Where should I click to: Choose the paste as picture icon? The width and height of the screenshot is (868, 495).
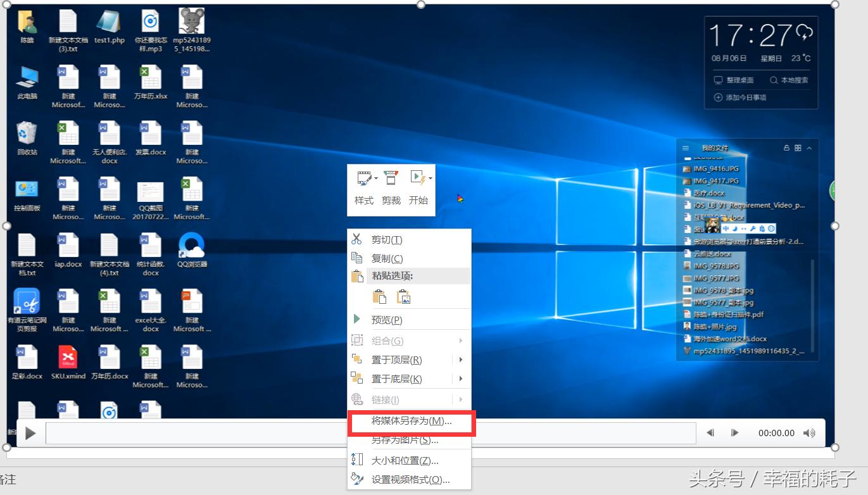(x=403, y=297)
